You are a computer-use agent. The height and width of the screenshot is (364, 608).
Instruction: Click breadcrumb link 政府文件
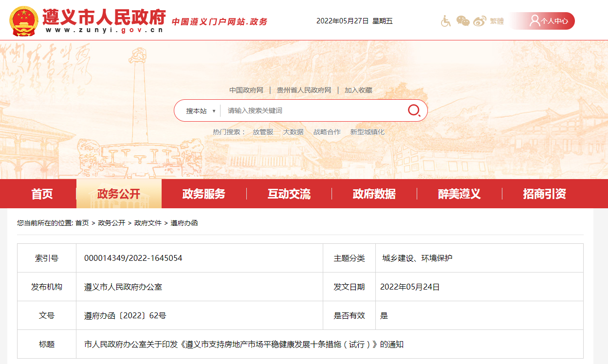[148, 223]
